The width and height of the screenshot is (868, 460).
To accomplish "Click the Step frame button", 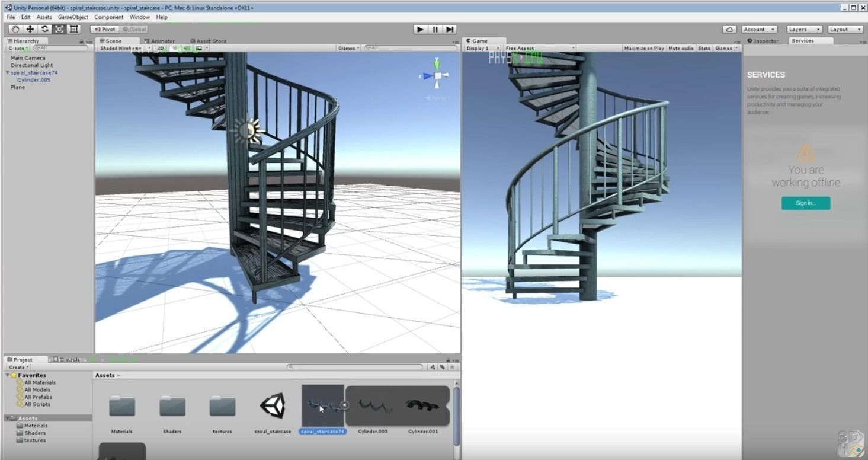I will [x=450, y=29].
